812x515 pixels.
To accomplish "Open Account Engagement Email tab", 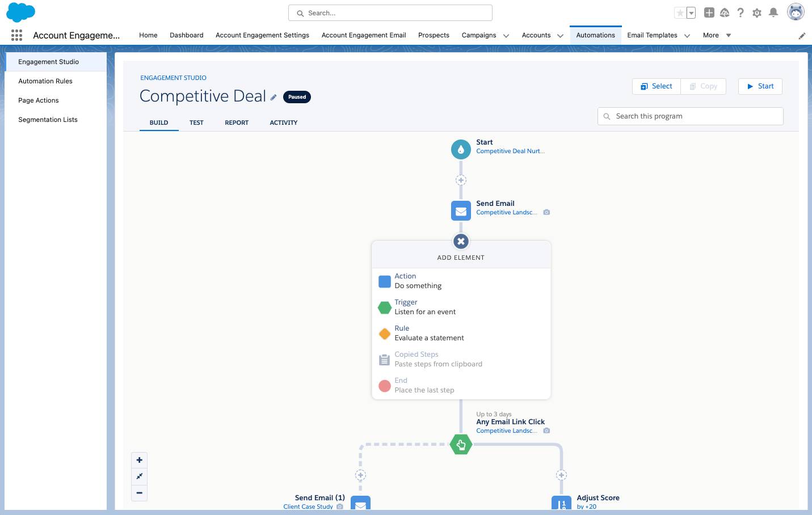I will (x=364, y=35).
